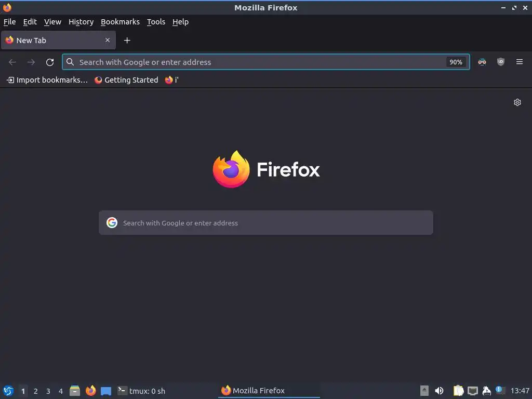
Task: Click the glasses extension icon in toolbar
Action: [x=482, y=62]
